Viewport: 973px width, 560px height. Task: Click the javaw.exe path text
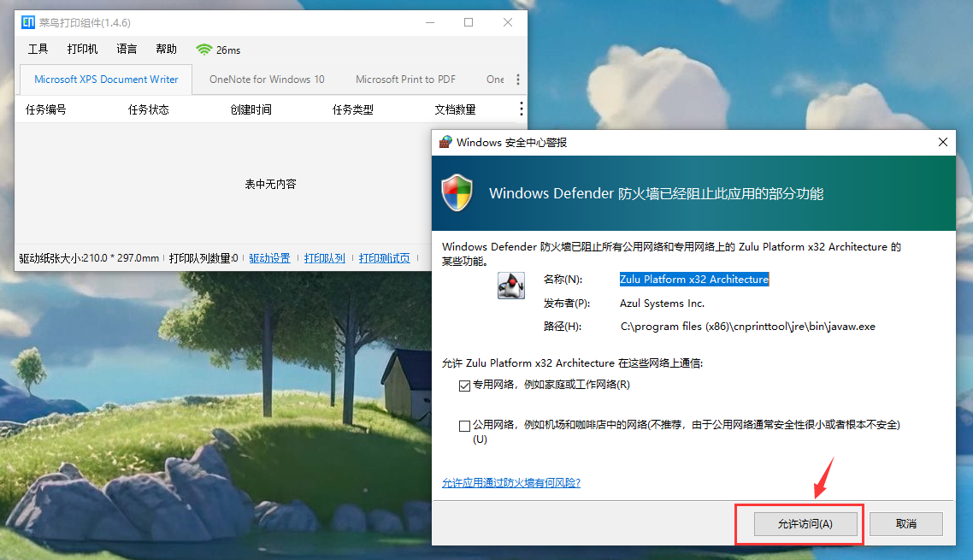click(748, 327)
